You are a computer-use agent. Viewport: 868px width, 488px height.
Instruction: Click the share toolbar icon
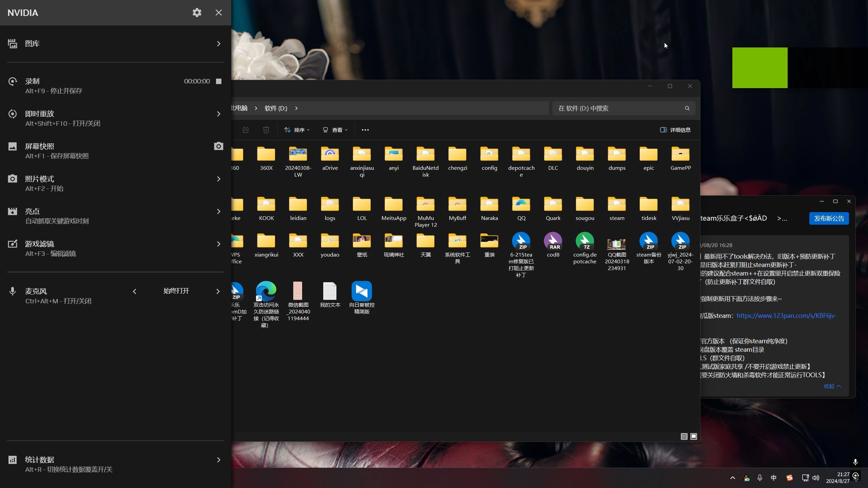pyautogui.click(x=246, y=130)
